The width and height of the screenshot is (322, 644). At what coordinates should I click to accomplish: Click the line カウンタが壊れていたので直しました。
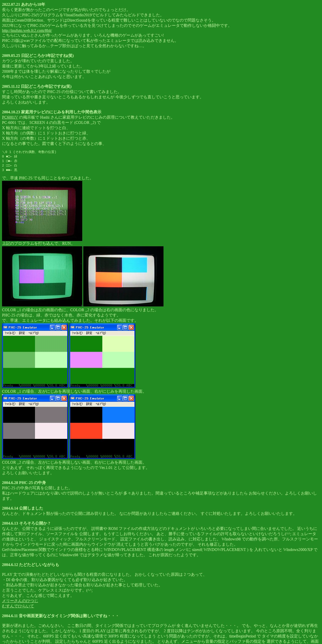pyautogui.click(x=38, y=61)
